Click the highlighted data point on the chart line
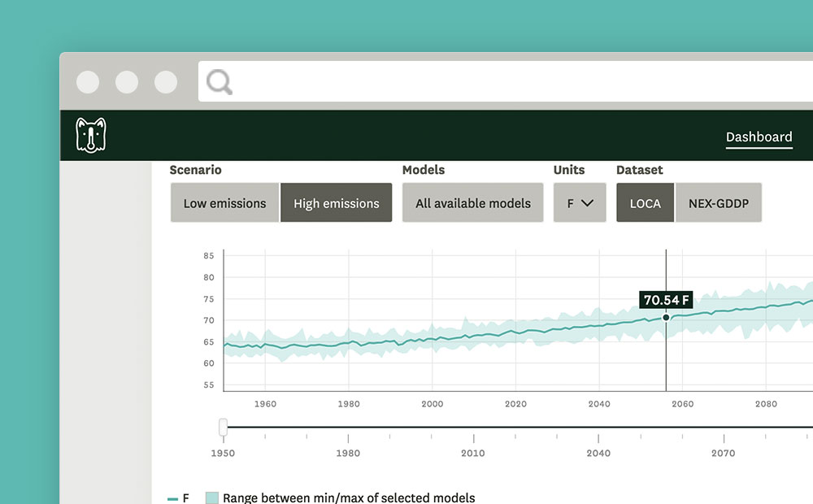 pos(666,317)
